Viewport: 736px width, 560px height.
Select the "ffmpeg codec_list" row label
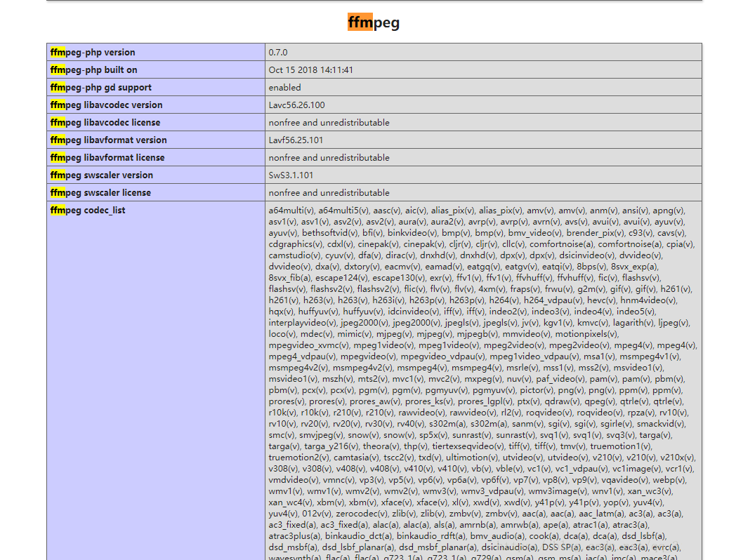88,210
